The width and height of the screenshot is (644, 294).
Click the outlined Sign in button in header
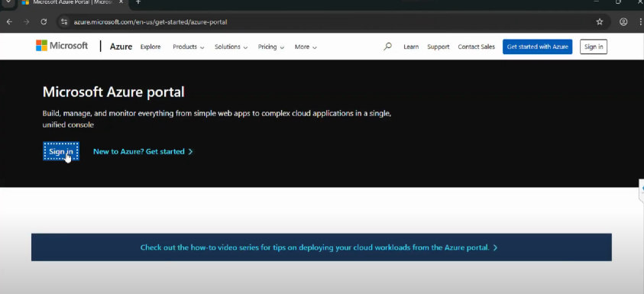point(594,47)
